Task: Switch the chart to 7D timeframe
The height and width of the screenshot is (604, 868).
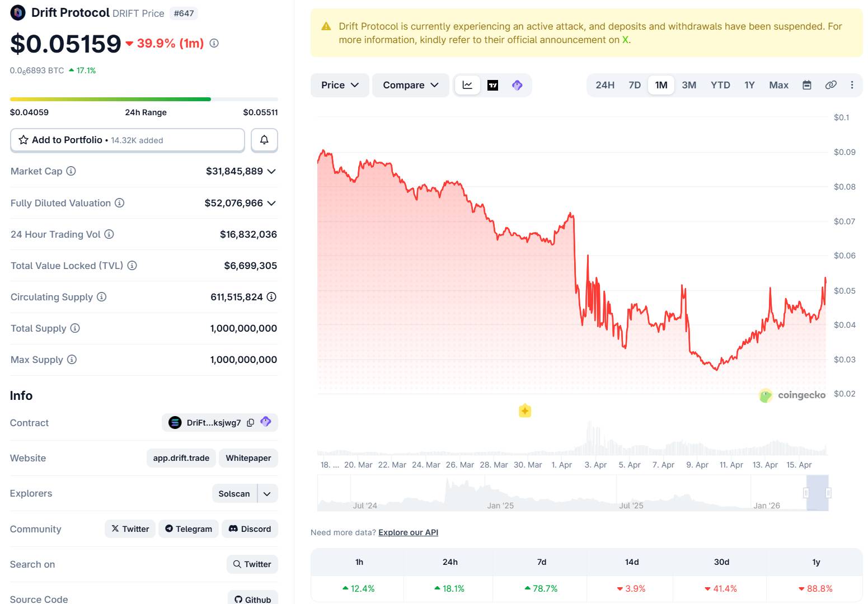Action: point(634,85)
